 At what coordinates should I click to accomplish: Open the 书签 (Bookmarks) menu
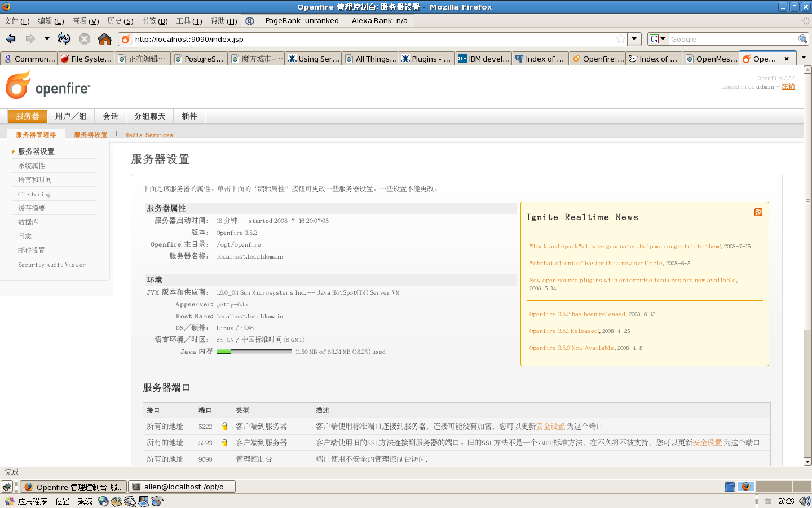[155, 21]
